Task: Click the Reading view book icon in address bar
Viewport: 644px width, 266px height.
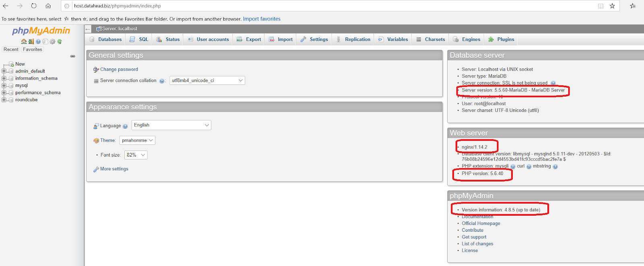Action: (601, 6)
